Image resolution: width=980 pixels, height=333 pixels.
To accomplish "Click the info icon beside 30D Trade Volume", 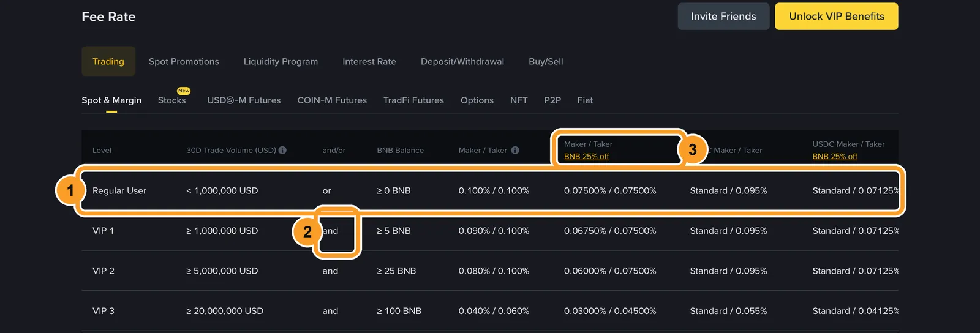I will coord(282,150).
